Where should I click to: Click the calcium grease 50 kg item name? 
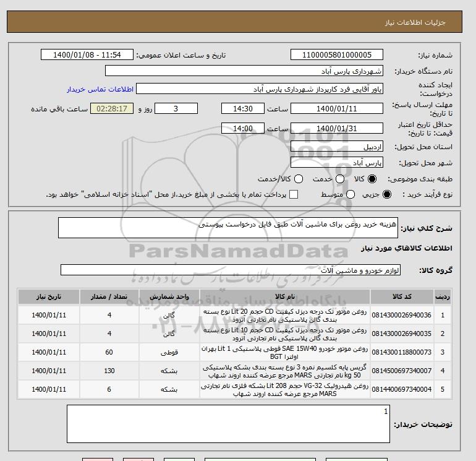pyautogui.click(x=285, y=371)
